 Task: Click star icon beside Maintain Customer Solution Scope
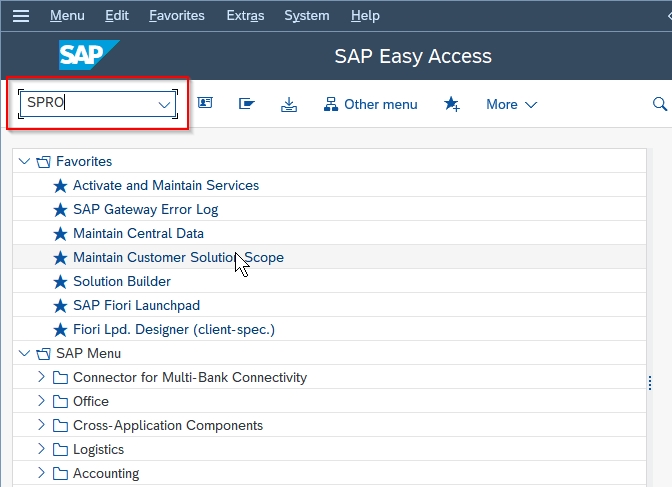[60, 258]
